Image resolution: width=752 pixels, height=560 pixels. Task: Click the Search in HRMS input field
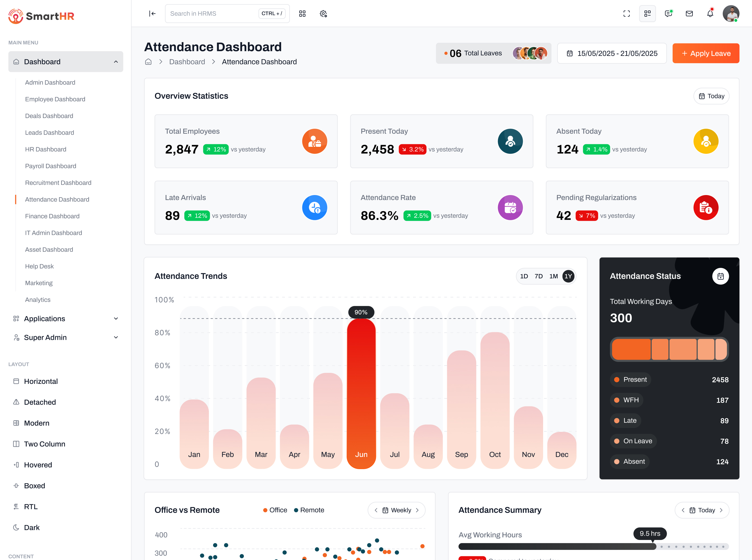click(210, 14)
